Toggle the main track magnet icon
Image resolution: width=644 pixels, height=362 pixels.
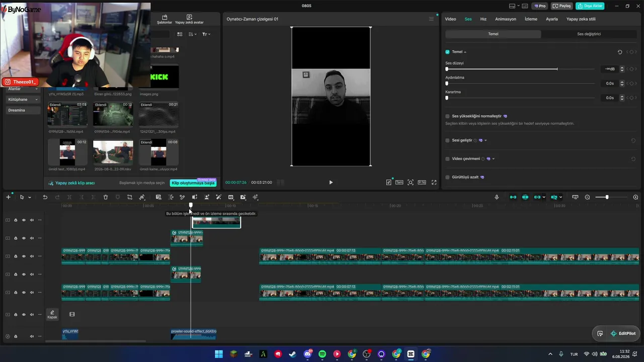[513, 197]
